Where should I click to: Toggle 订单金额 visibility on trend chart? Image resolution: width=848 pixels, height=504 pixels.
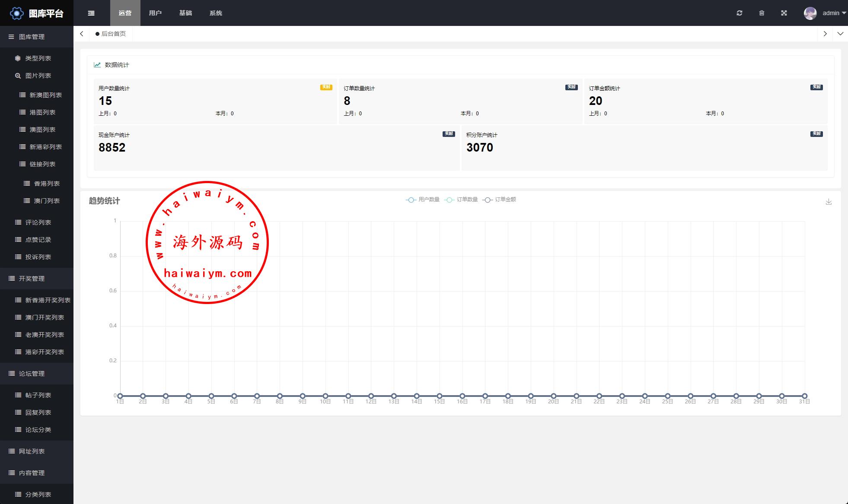pos(499,199)
